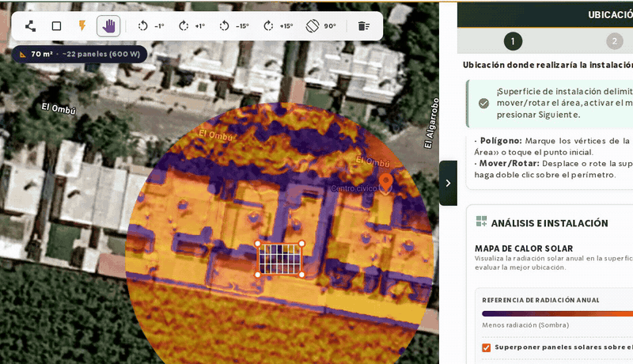Click the Centro cívico map pin

386,184
